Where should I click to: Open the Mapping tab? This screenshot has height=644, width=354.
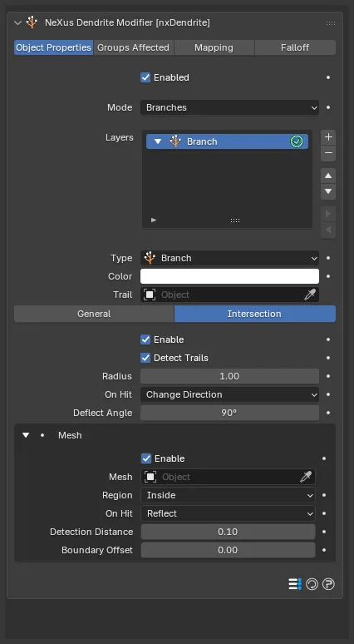tap(214, 47)
